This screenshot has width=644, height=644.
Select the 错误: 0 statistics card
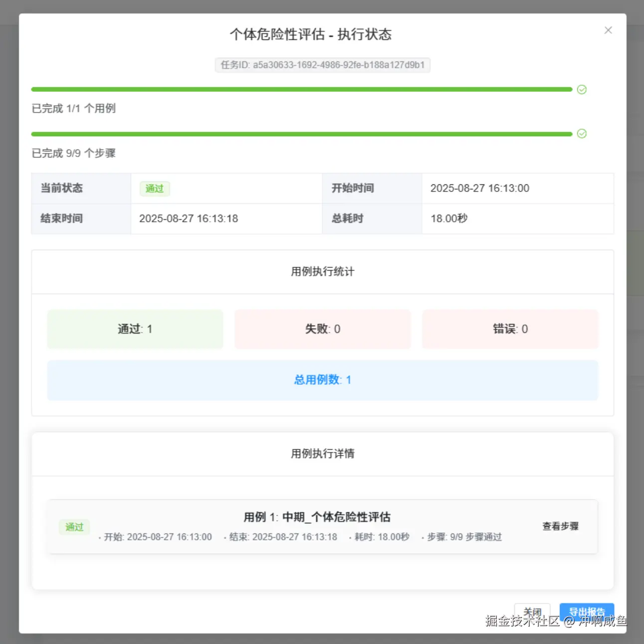click(x=510, y=329)
